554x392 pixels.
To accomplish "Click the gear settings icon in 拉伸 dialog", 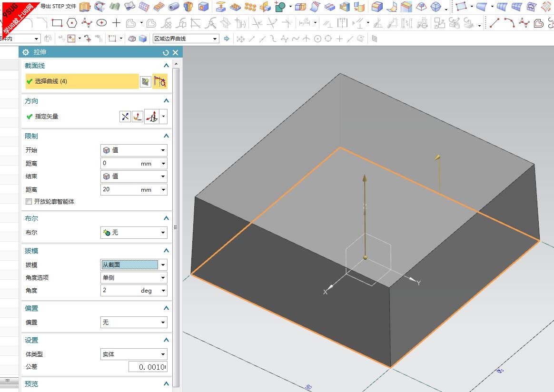I will click(25, 52).
